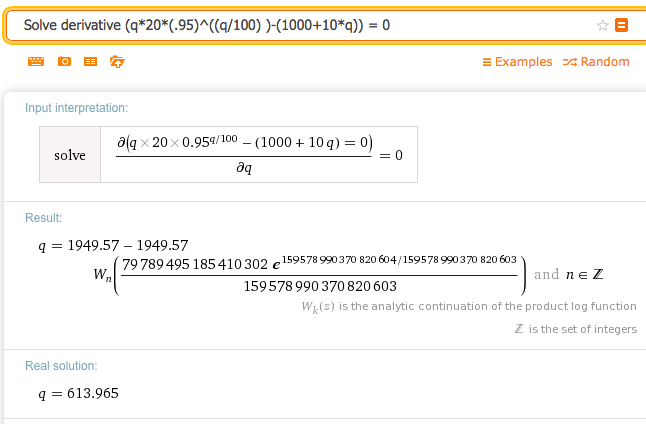Viewport: 646px width, 424px height.
Task: Click the 'and n ∈ Z' condition text
Action: (567, 274)
